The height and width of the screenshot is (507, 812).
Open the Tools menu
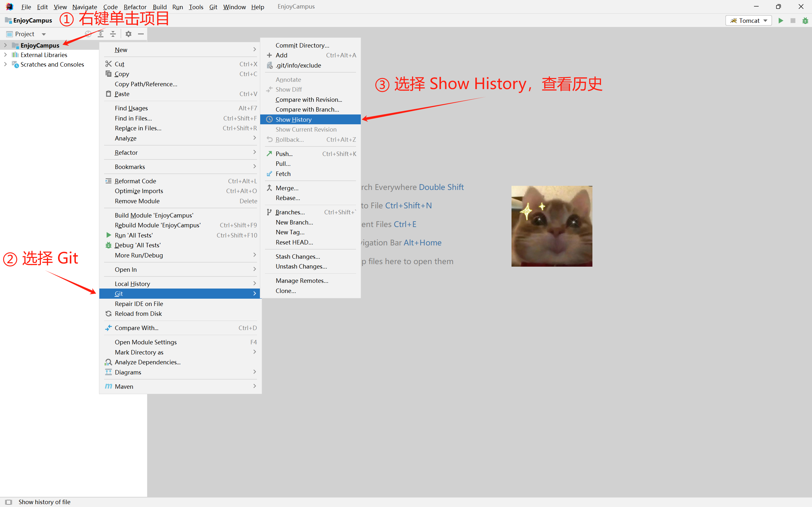(x=196, y=7)
